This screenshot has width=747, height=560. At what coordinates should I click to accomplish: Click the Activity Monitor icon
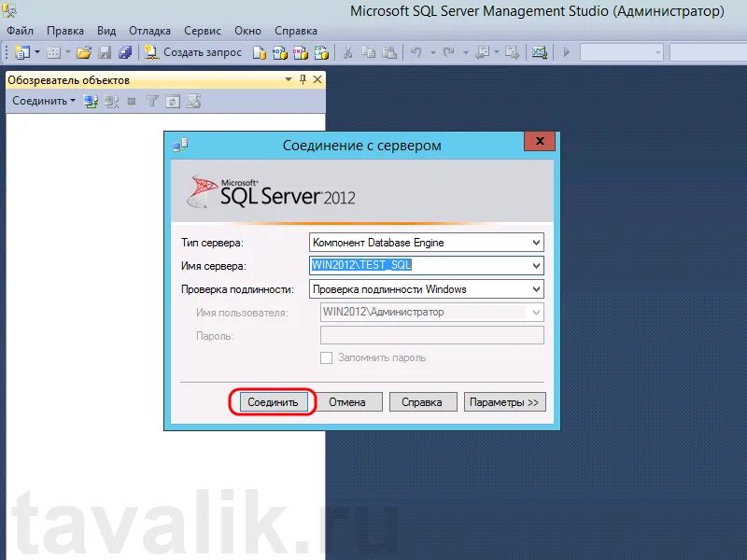540,52
